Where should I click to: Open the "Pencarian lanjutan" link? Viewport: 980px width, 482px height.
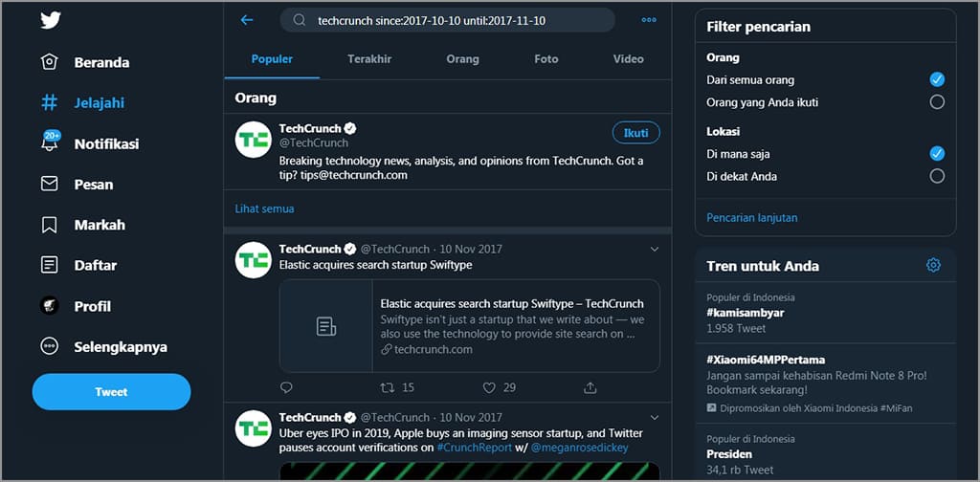(752, 218)
